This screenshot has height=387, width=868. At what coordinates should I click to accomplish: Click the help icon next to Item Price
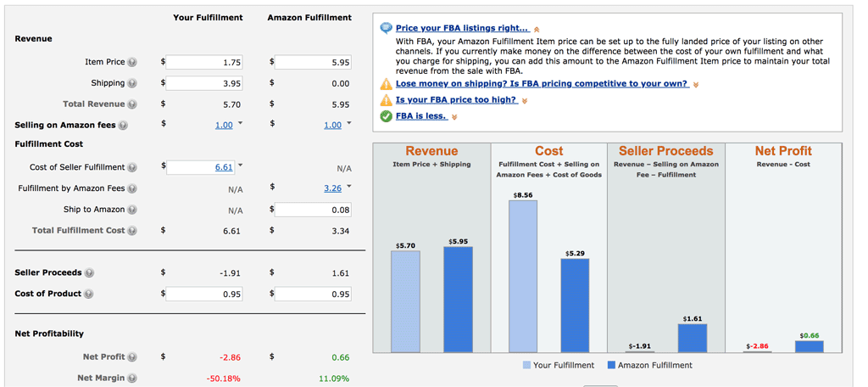pos(132,63)
